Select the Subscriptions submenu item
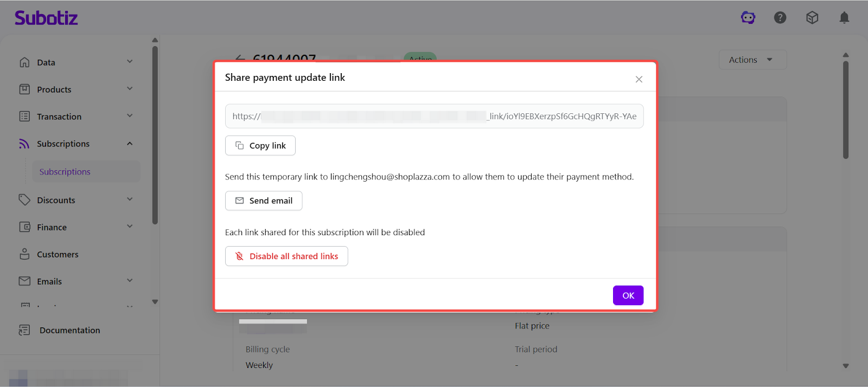This screenshot has height=387, width=868. (65, 172)
